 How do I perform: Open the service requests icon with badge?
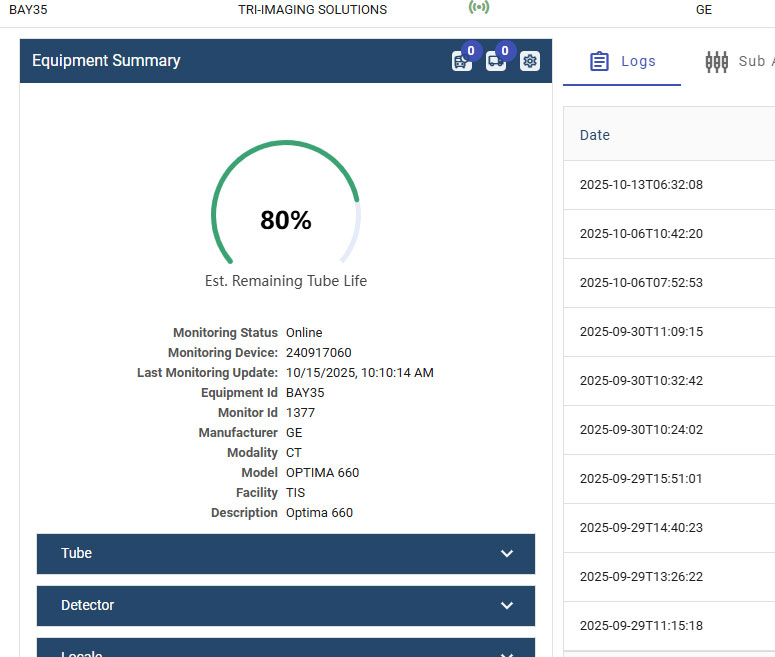461,61
